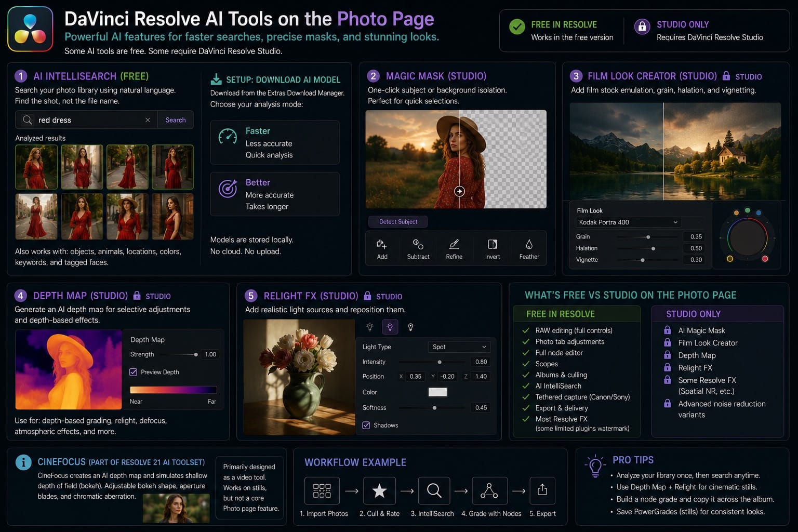Click the Feather mask tool icon
Screen dimensions: 798x532
529,244
